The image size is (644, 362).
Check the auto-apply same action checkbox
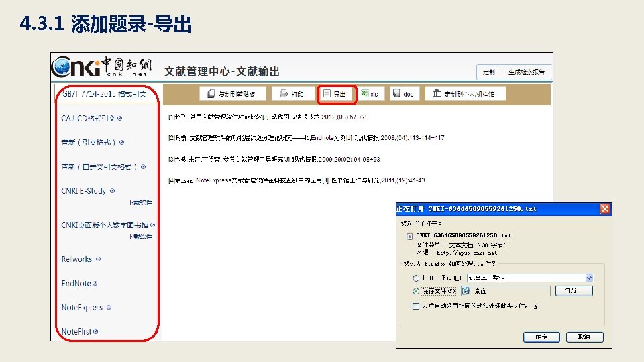tap(416, 306)
